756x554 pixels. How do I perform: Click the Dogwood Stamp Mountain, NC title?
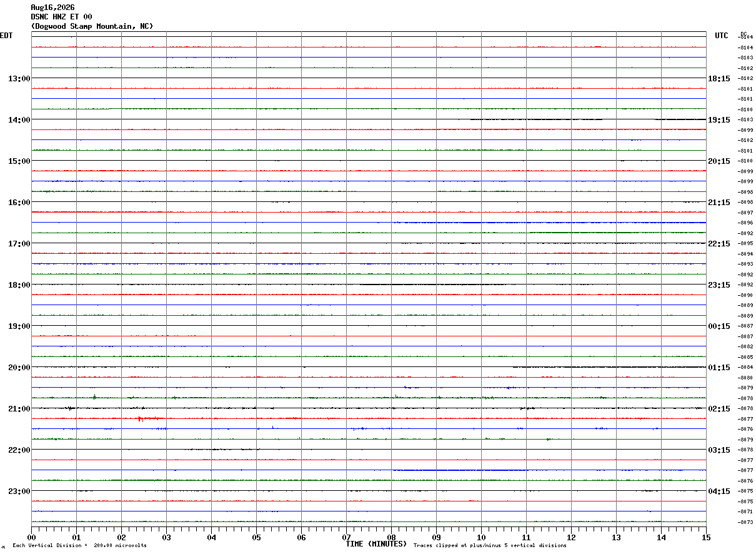[92, 26]
